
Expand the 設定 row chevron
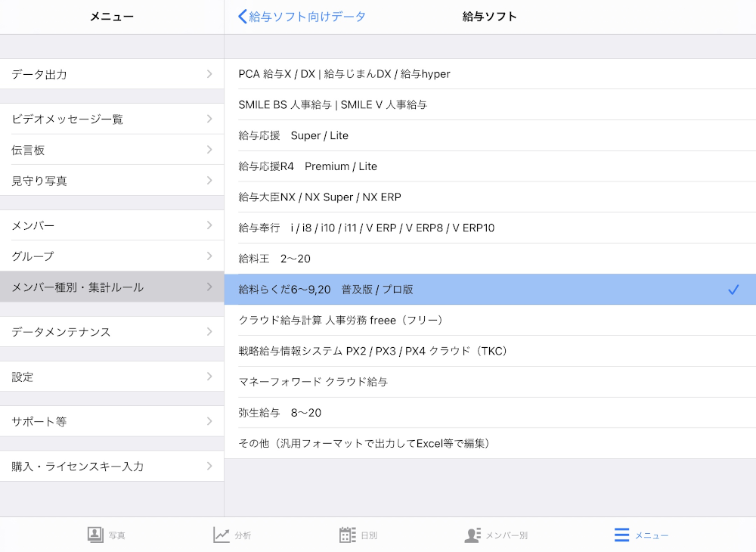point(209,377)
